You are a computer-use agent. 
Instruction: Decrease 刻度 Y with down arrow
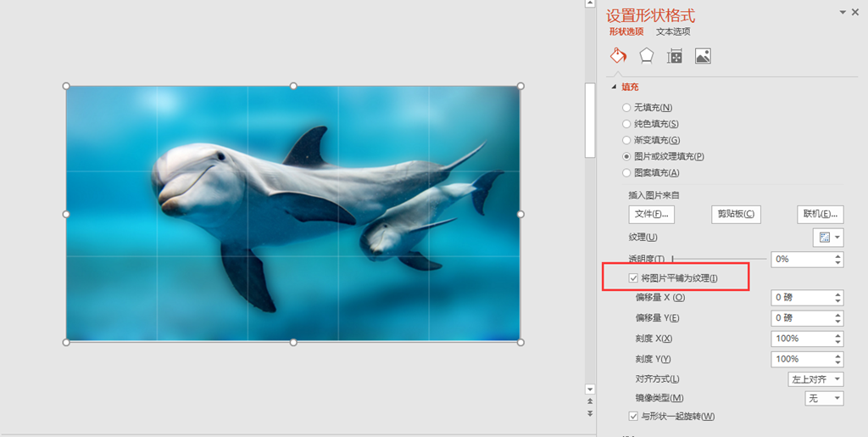click(838, 363)
